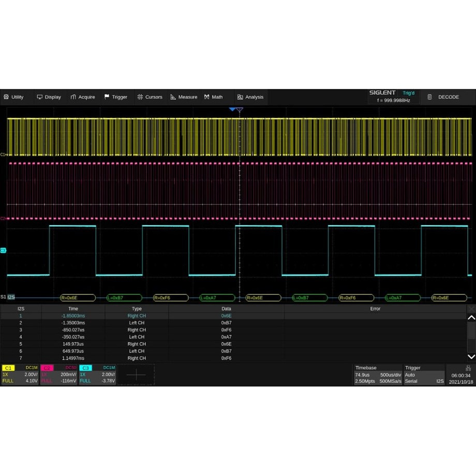Click the Trigger flag icon

(x=107, y=97)
